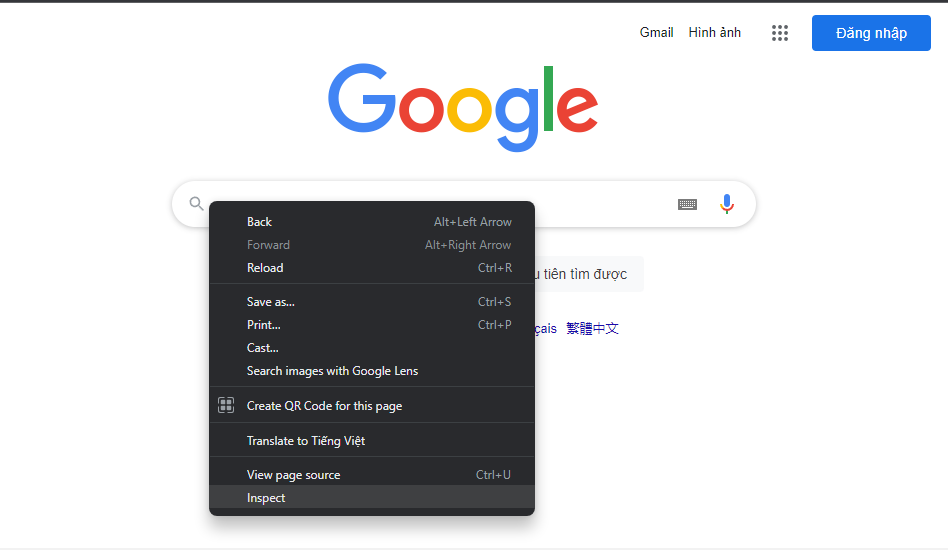Select Create QR Code for this page

click(x=372, y=406)
